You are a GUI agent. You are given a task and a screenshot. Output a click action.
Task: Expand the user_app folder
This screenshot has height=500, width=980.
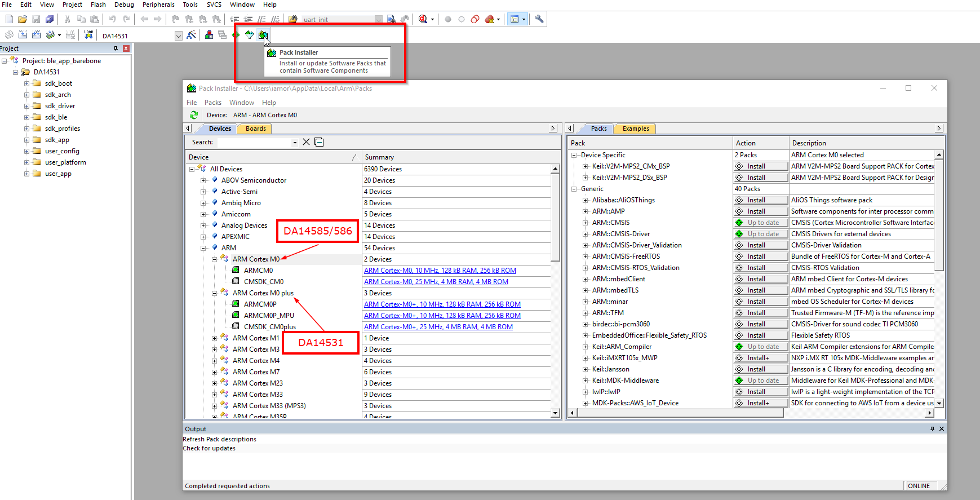pos(26,174)
